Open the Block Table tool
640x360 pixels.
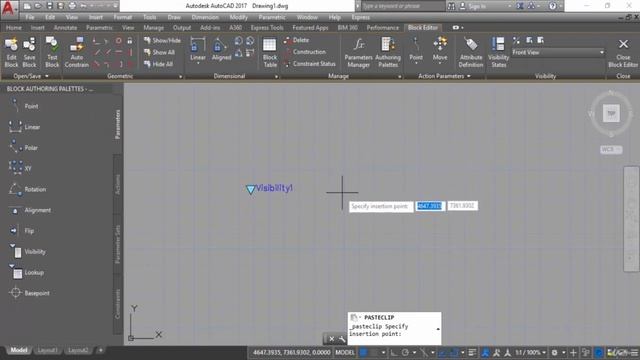tap(270, 52)
